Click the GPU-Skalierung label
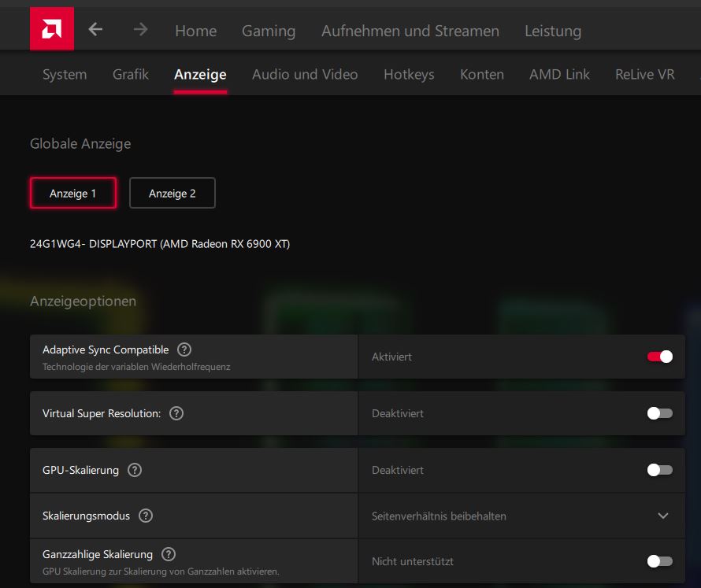The width and height of the screenshot is (701, 588). coord(80,471)
